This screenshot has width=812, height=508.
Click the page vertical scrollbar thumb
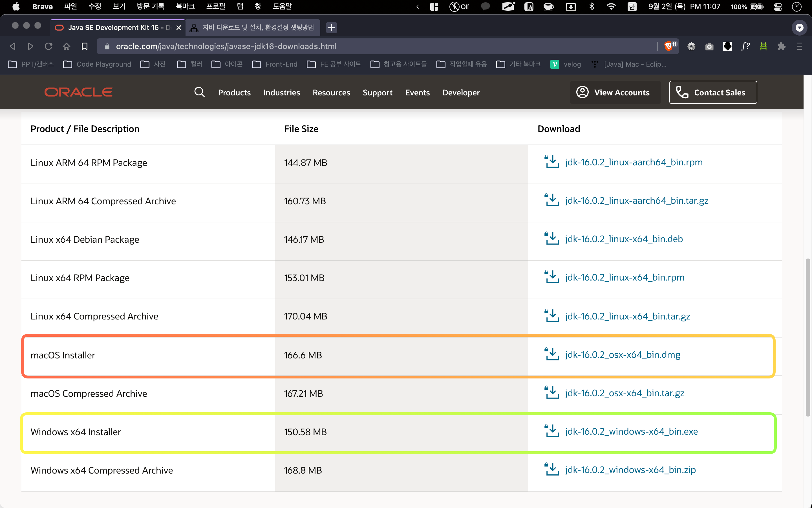(x=808, y=338)
